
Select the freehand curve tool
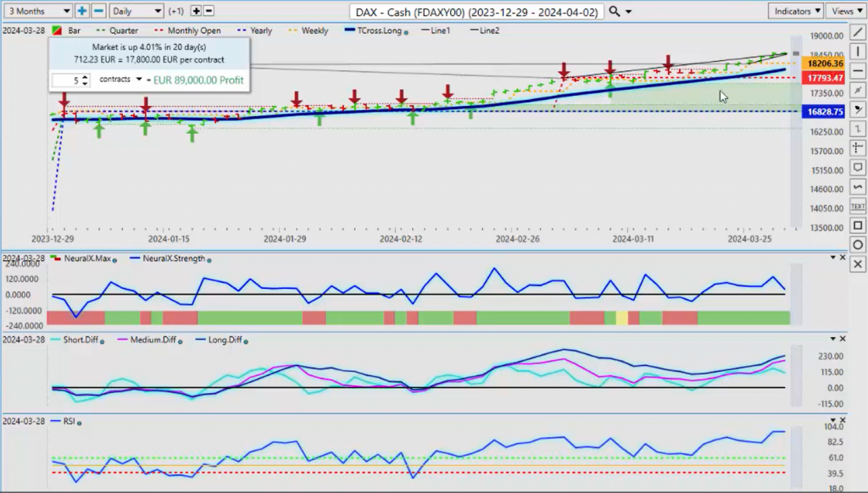858,187
